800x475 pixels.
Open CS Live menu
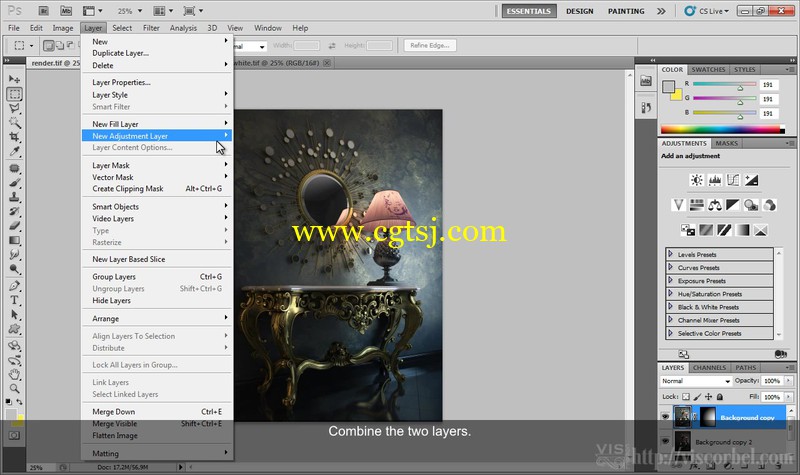(x=707, y=11)
